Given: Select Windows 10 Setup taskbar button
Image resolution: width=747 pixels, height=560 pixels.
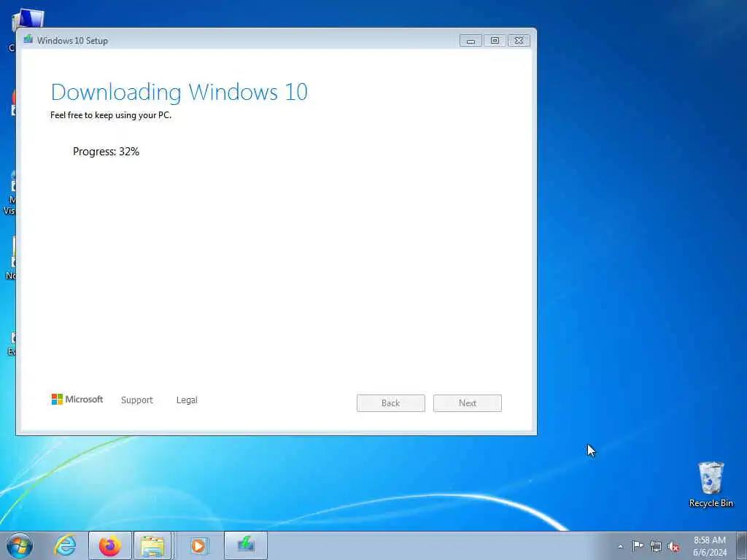Looking at the screenshot, I should (x=246, y=545).
